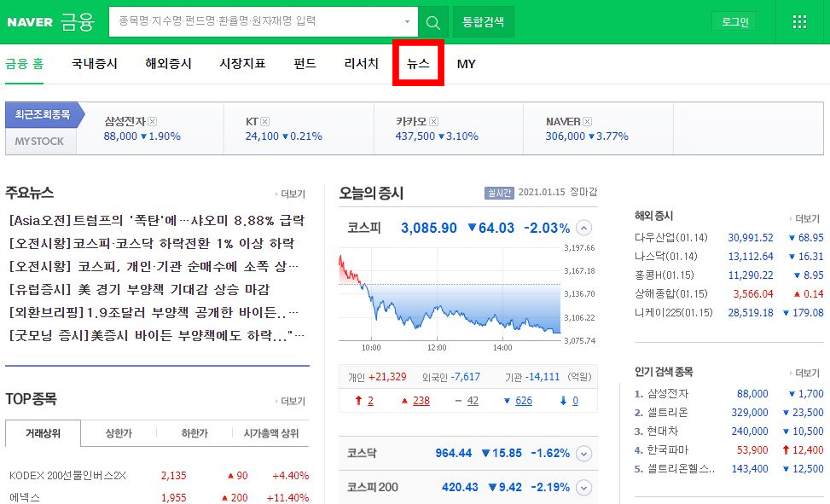Open 인기 검색 종목 더보기 link
The width and height of the screenshot is (830, 504).
click(804, 373)
